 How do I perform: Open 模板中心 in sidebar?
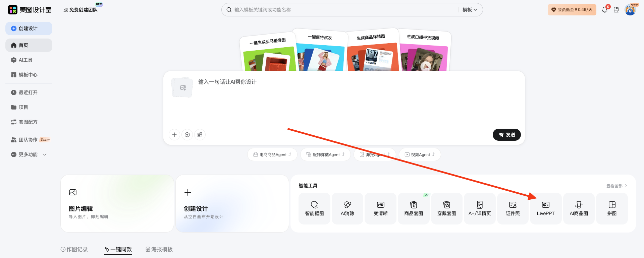coord(29,75)
